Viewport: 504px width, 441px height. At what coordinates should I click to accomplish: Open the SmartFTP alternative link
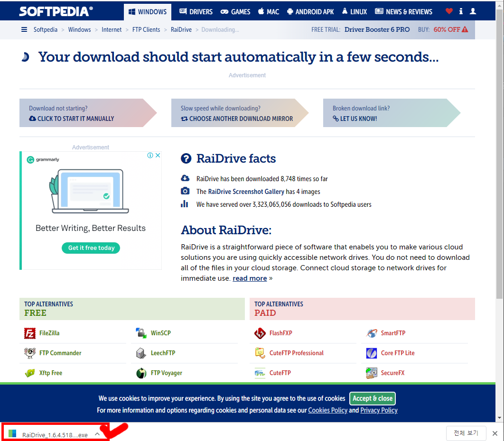click(393, 333)
